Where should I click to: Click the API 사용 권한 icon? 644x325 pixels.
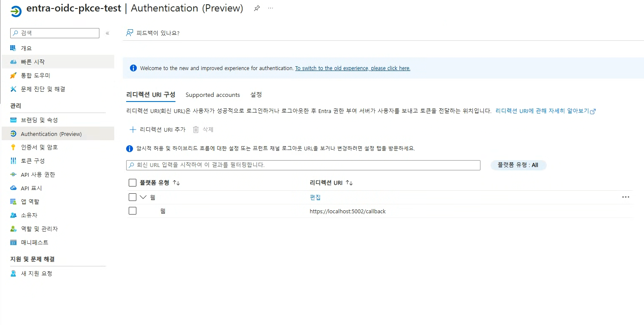tap(13, 175)
